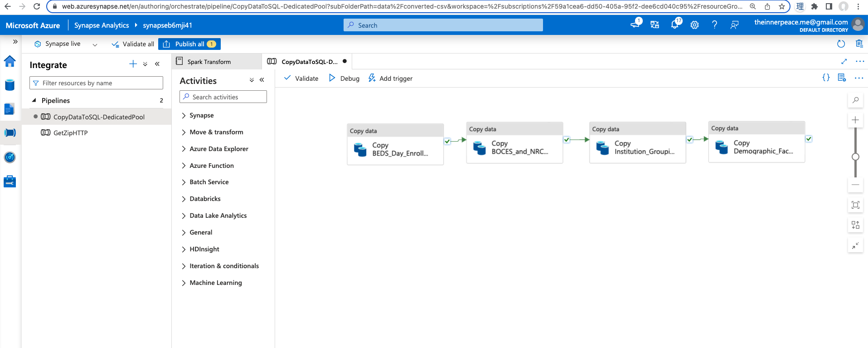Zoom out on the pipeline canvas

coord(855,185)
